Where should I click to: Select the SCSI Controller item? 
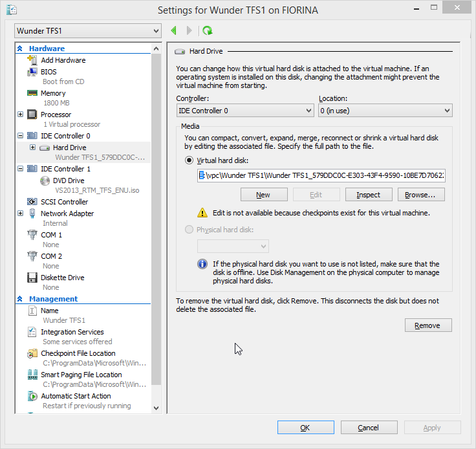pos(65,202)
